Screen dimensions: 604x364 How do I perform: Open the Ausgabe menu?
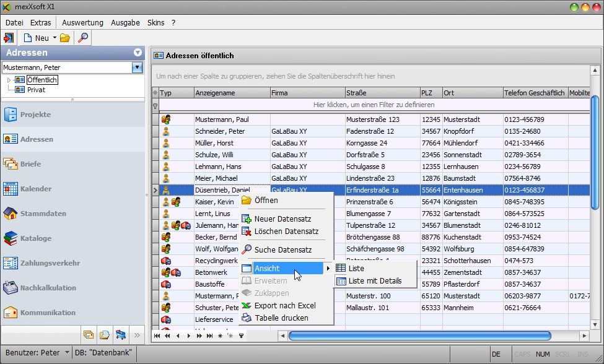click(x=125, y=23)
